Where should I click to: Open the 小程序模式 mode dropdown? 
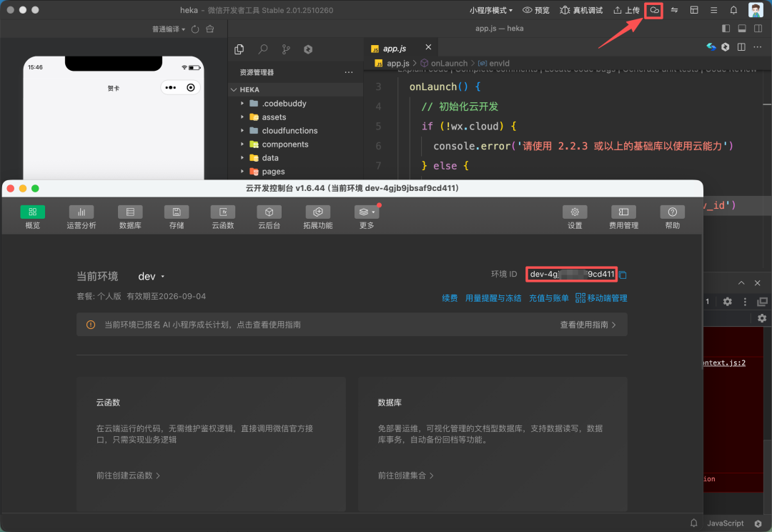pyautogui.click(x=491, y=10)
